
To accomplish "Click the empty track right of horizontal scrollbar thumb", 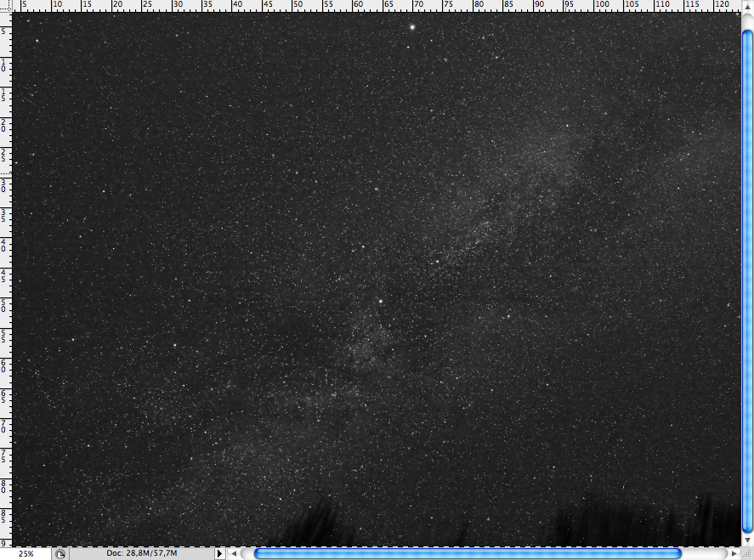I will (706, 553).
